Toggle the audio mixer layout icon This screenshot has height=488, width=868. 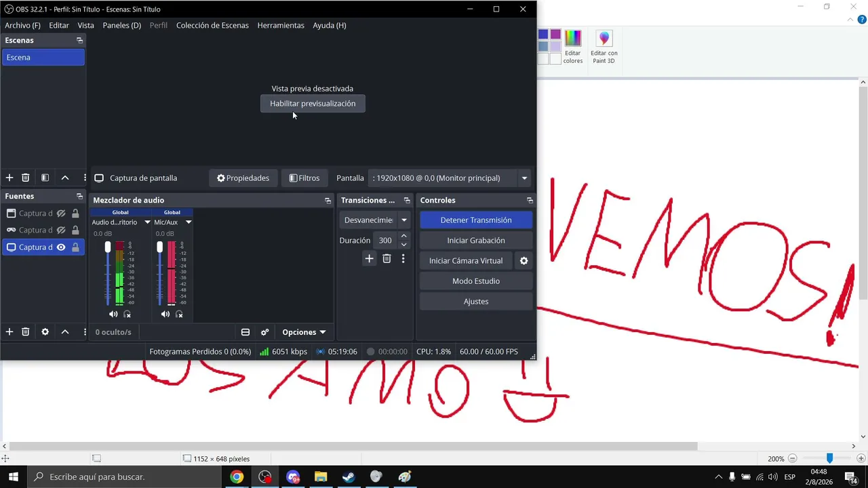tap(245, 332)
